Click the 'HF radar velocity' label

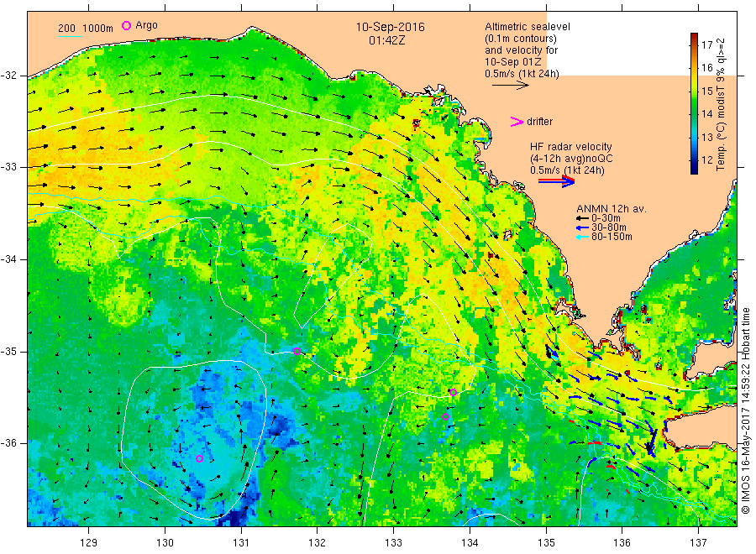(x=571, y=147)
